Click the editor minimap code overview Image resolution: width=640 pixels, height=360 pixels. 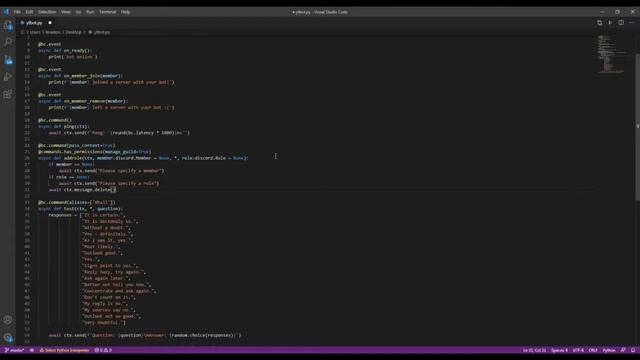point(612,54)
